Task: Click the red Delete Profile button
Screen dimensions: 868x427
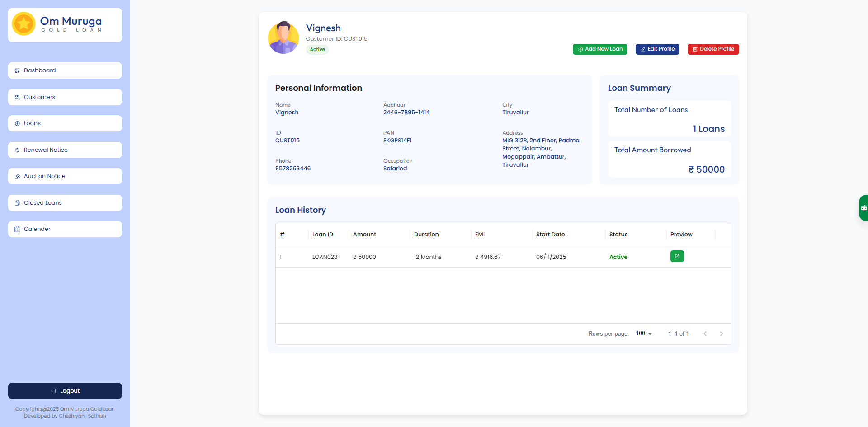Action: 713,49
